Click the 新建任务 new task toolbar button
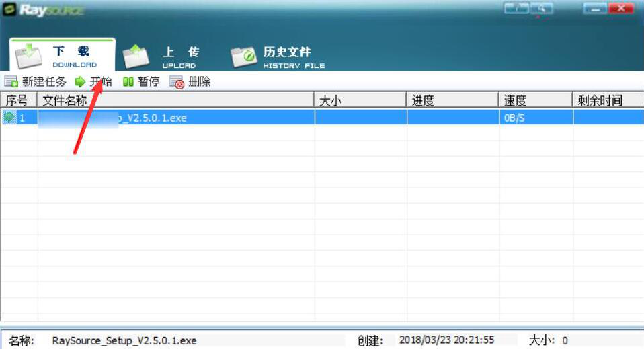Screen dimensions: 644x349 [x=36, y=82]
